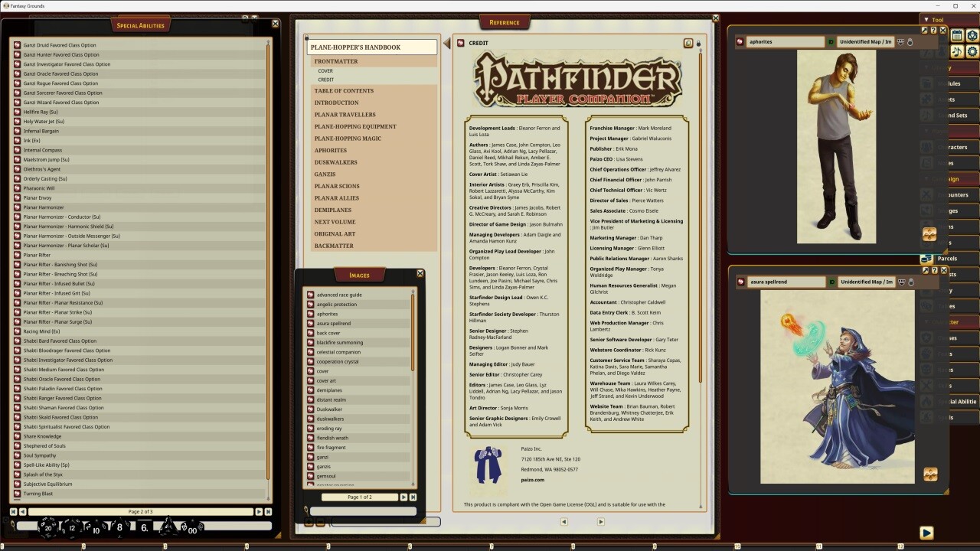Toggle the player-view mask icon on asura spellrend
Viewport: 980px width, 551px height.
click(900, 282)
